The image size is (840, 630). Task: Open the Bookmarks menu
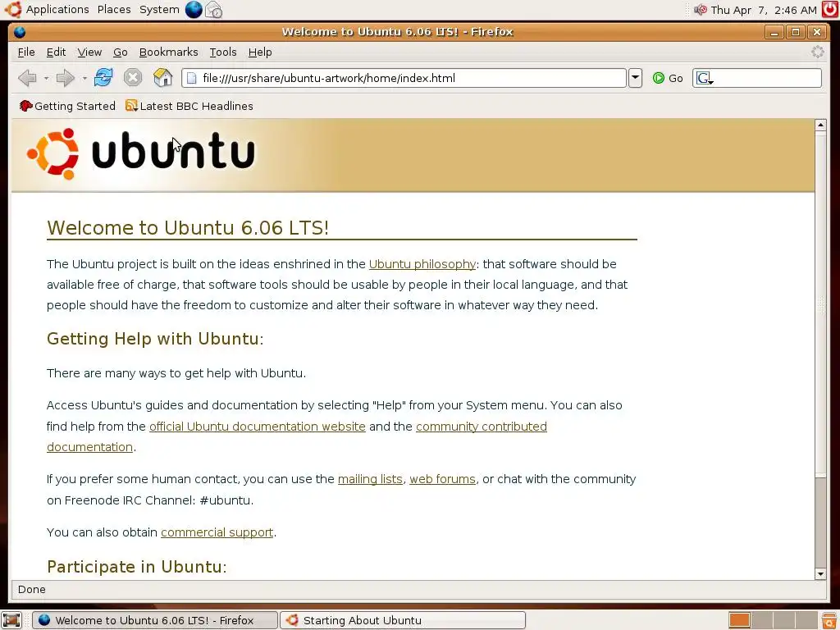(x=168, y=52)
